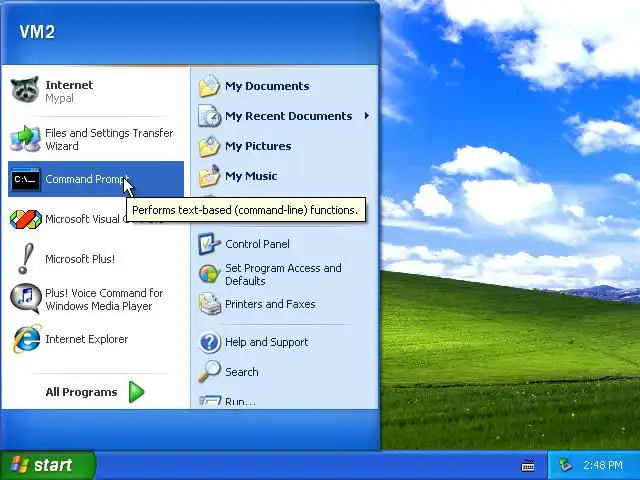Select the Internet Mypal menu entry

[96, 91]
